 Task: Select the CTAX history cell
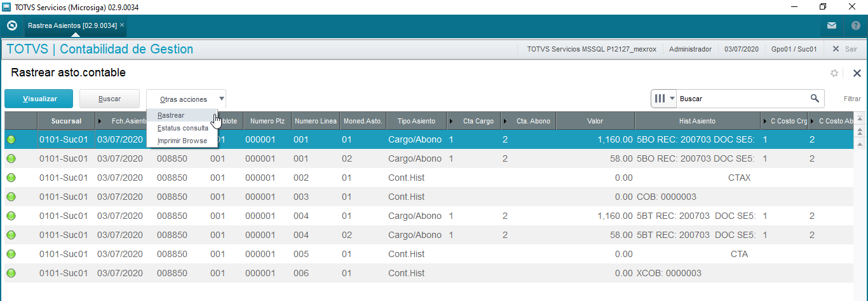[x=697, y=178]
